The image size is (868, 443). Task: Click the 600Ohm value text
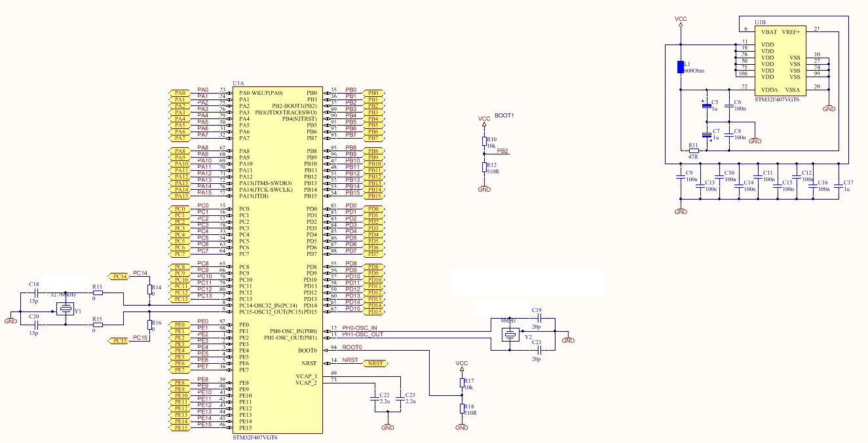coord(694,70)
